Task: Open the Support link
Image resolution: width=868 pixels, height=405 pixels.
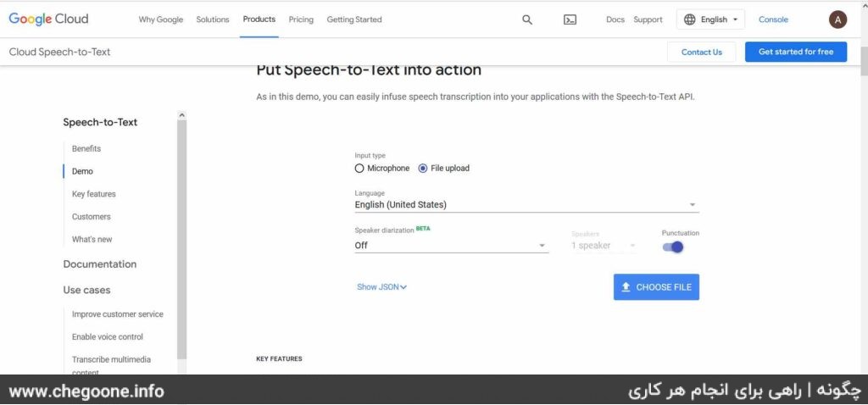Action: [648, 19]
